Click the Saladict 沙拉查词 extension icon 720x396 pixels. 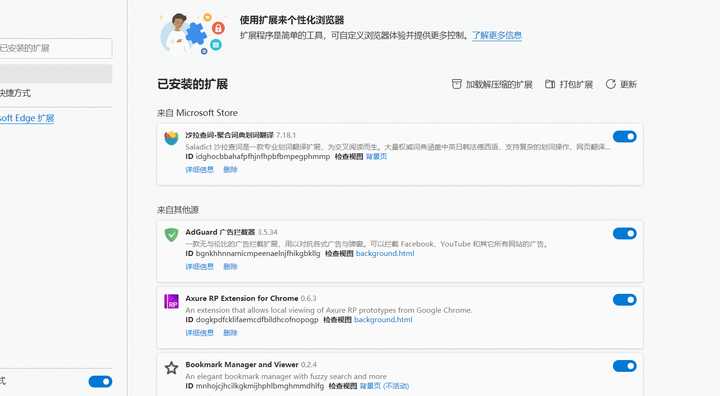click(x=171, y=138)
